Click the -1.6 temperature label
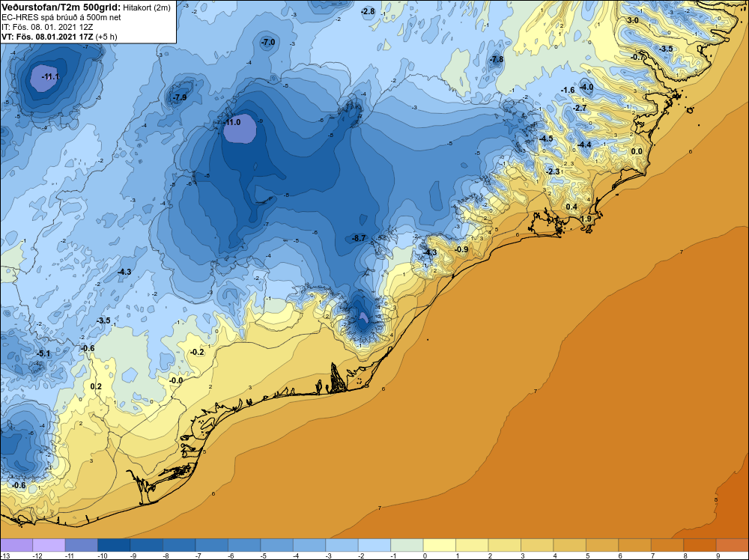Screen dimensions: 749x560 [568, 90]
